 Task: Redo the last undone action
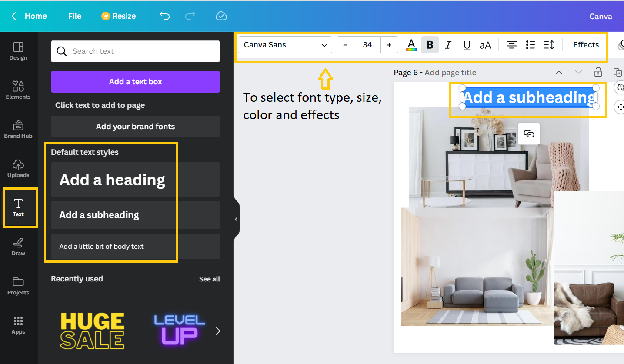coord(190,16)
